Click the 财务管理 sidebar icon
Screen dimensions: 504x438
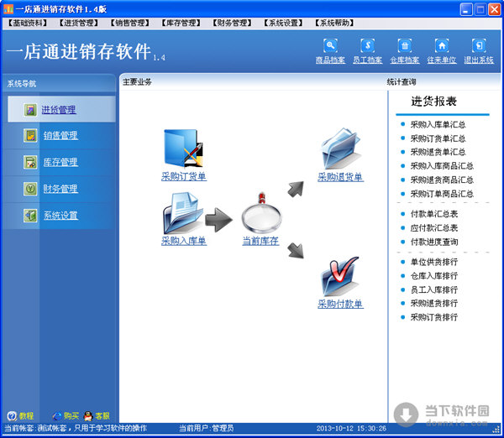(x=30, y=189)
